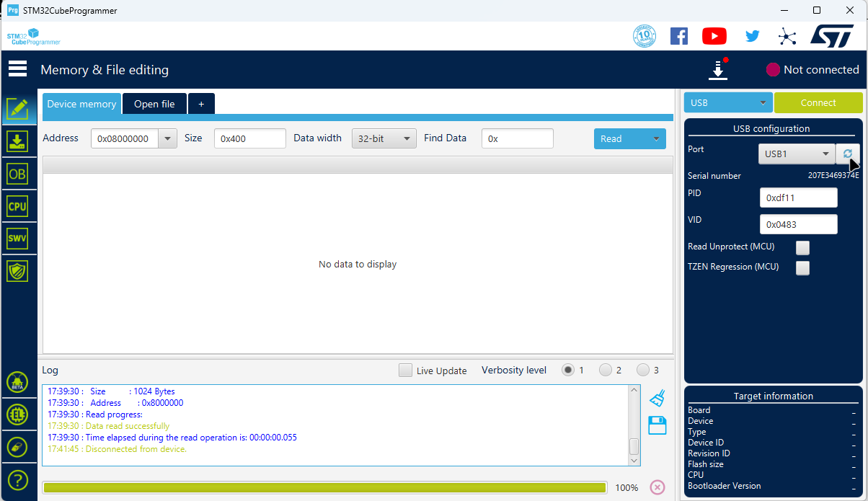
Task: Open the hamburger menu
Action: [17, 69]
